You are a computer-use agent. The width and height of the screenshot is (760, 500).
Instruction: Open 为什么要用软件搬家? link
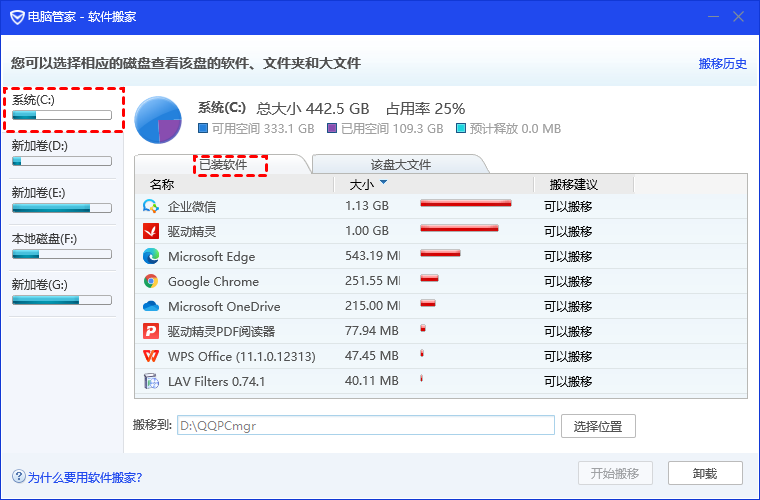[x=85, y=478]
